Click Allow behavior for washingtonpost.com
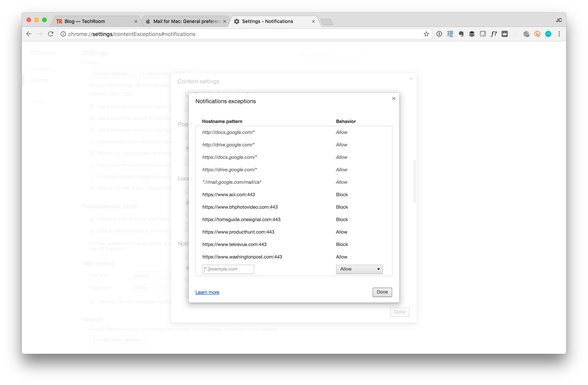This screenshot has width=588, height=385. (342, 257)
